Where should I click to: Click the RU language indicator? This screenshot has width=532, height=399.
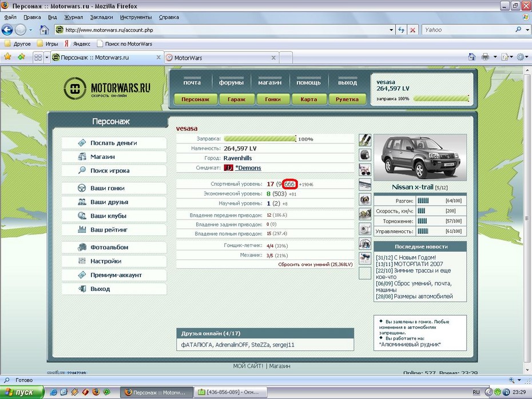[x=477, y=392]
